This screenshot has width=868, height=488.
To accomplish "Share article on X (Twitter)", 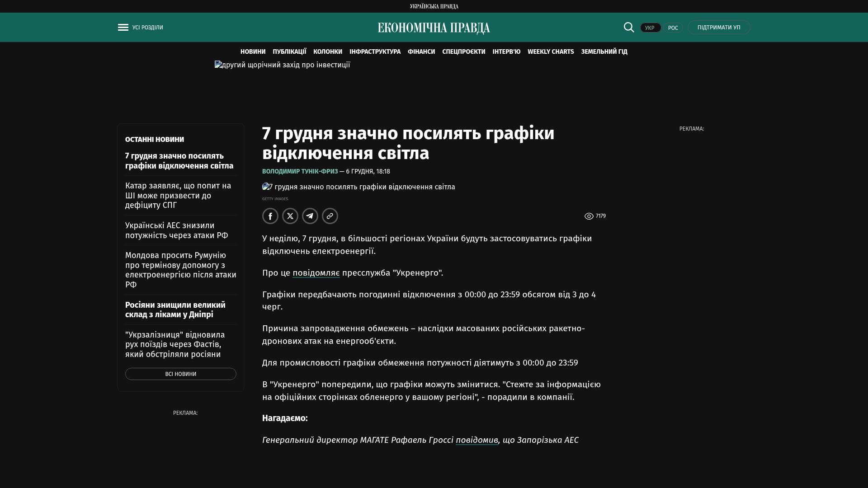I will pyautogui.click(x=290, y=216).
